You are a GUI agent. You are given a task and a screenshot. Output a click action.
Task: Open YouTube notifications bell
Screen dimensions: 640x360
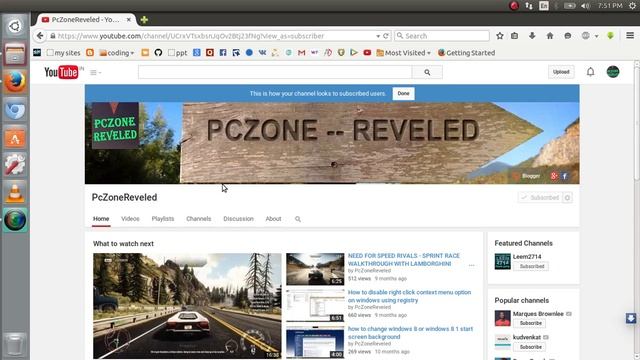590,72
